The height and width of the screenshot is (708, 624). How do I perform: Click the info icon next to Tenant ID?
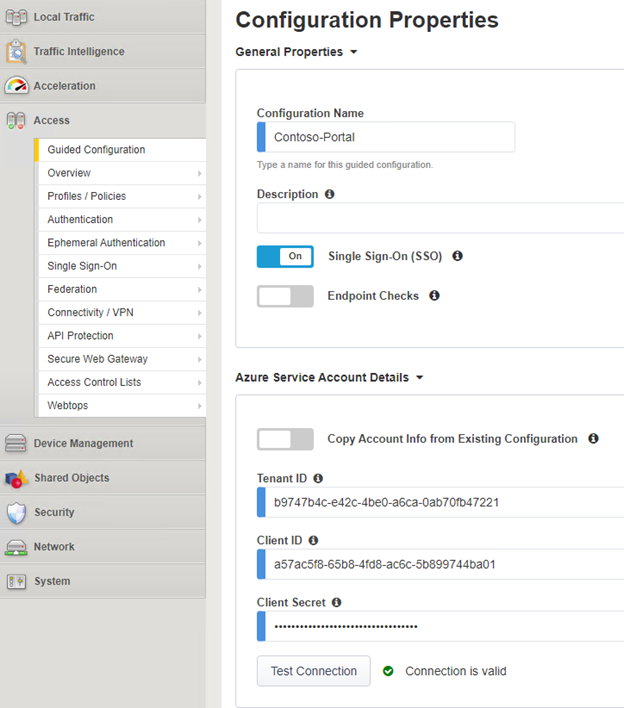(x=318, y=478)
